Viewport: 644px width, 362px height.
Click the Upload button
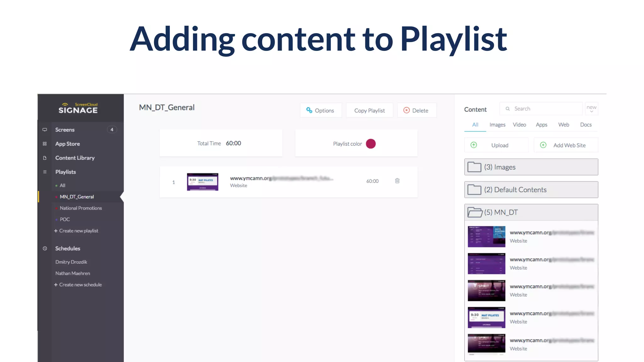[496, 145]
